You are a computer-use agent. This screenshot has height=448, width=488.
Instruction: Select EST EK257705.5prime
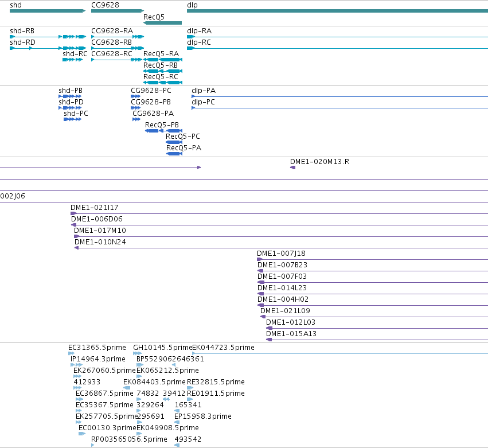click(x=79, y=422)
